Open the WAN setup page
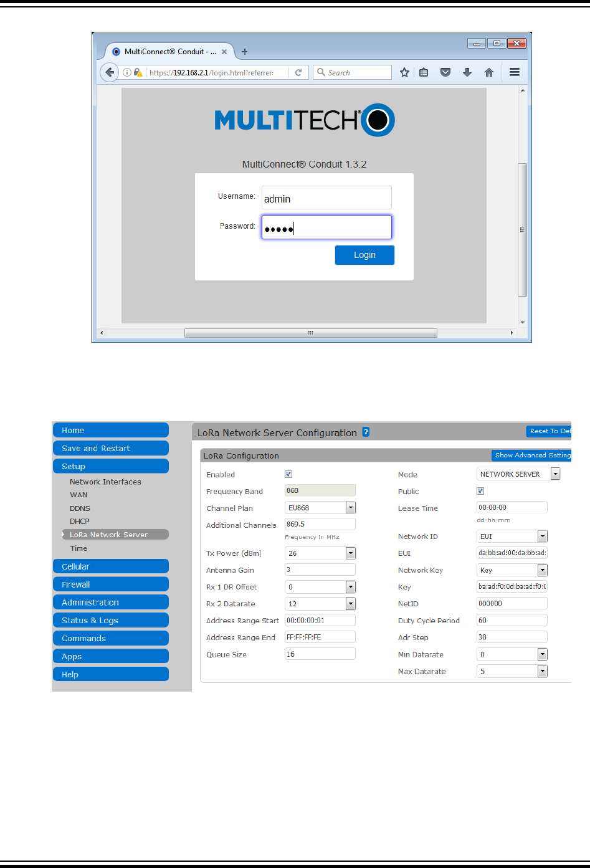Image resolution: width=590 pixels, height=868 pixels. coord(79,495)
